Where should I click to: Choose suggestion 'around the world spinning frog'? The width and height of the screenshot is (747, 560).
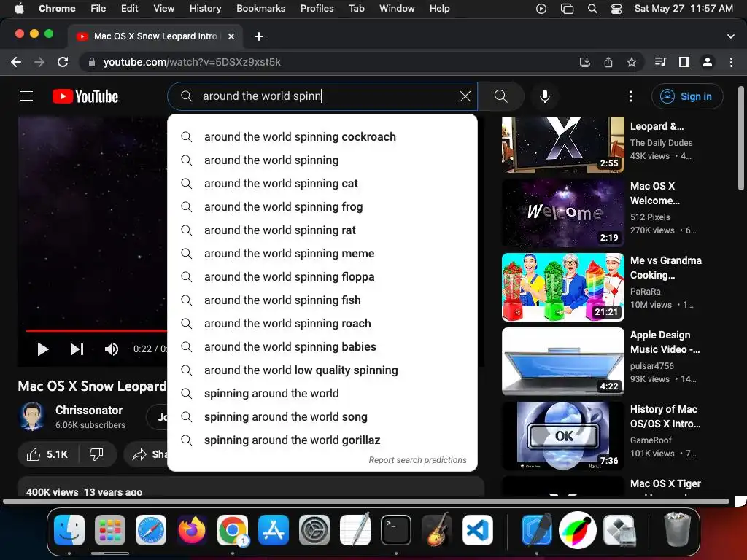click(x=322, y=206)
